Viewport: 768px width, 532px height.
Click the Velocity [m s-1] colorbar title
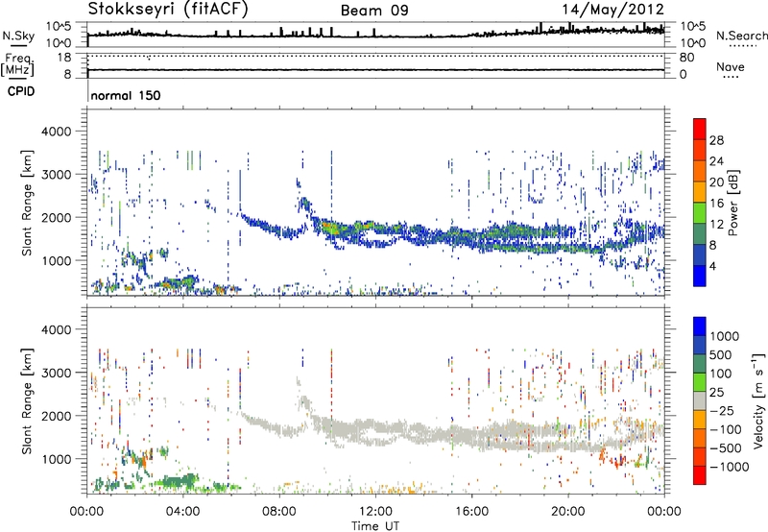pos(758,400)
